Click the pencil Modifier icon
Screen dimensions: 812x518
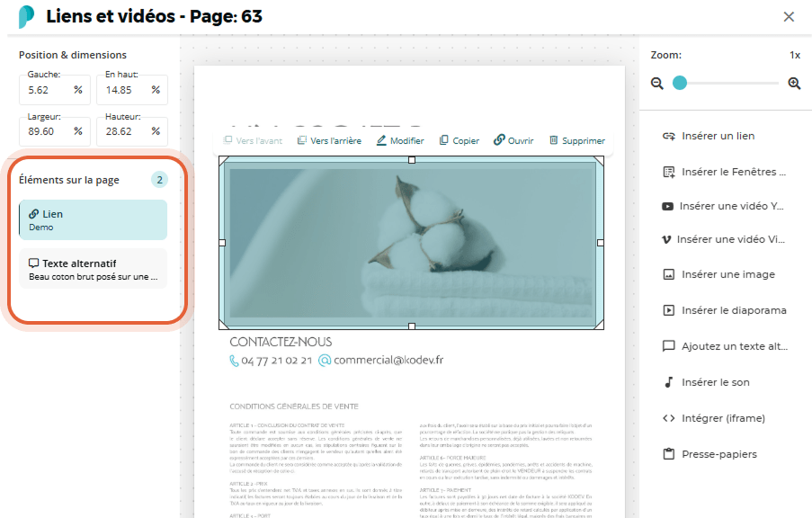coord(381,140)
